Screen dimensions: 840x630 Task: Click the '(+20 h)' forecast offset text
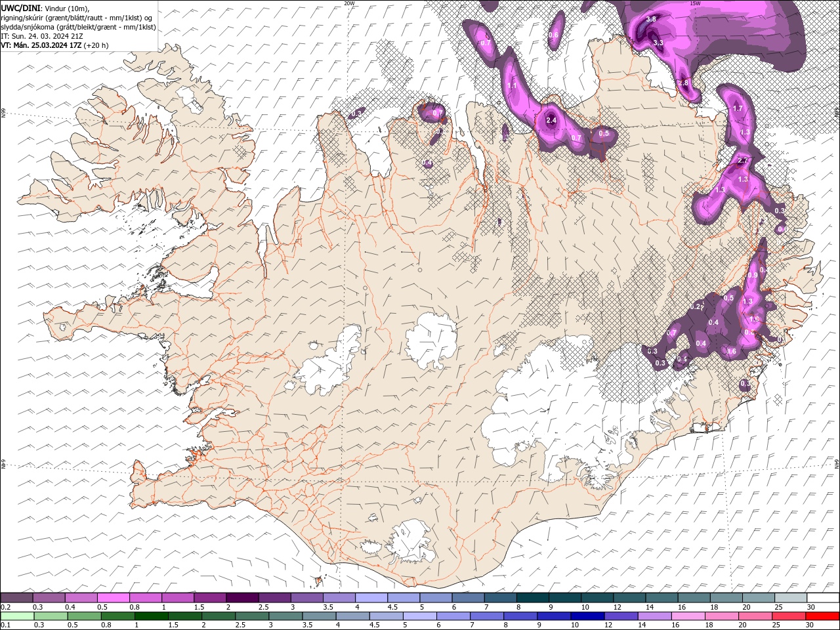click(96, 45)
